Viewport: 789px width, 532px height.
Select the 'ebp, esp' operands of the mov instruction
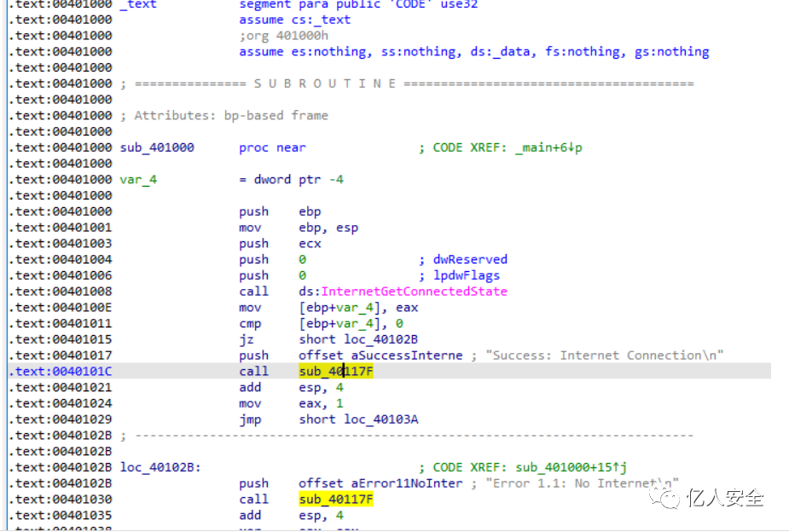(328, 228)
